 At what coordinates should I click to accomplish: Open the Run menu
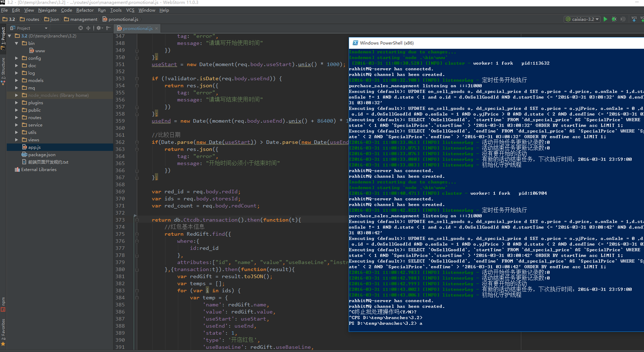pyautogui.click(x=102, y=10)
